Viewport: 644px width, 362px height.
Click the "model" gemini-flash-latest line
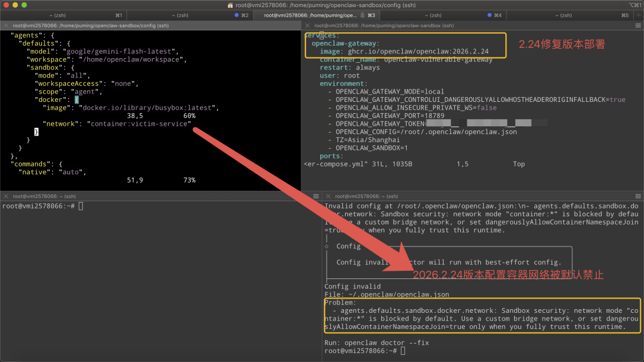(x=103, y=52)
